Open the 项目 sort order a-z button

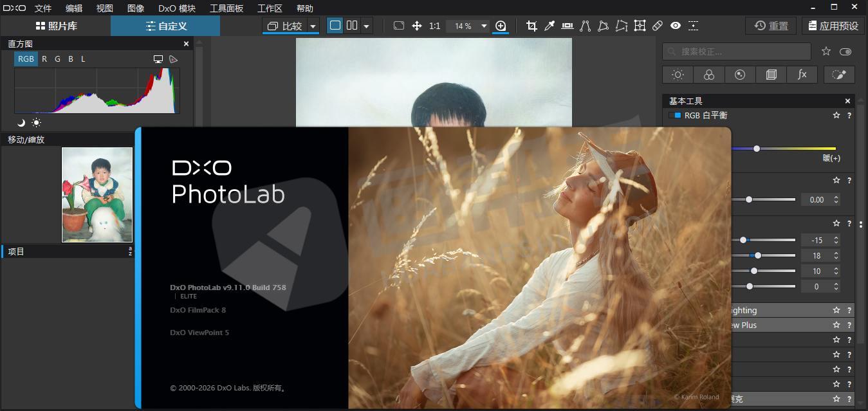click(130, 251)
